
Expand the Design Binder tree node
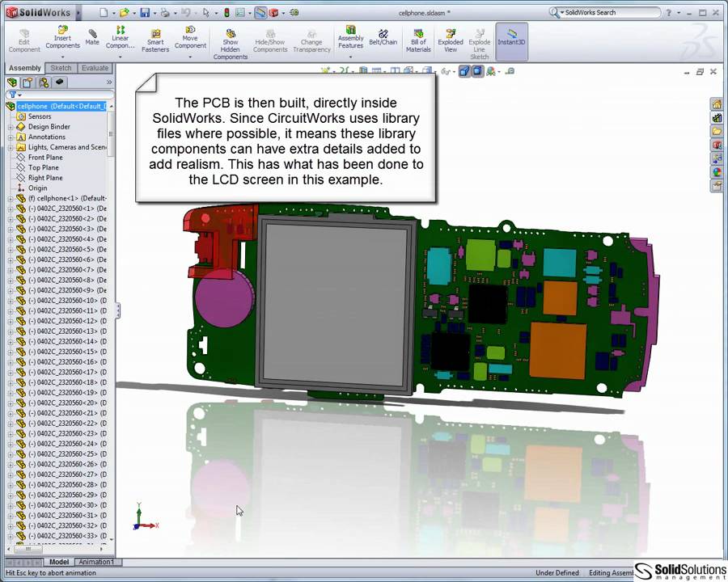[11, 127]
